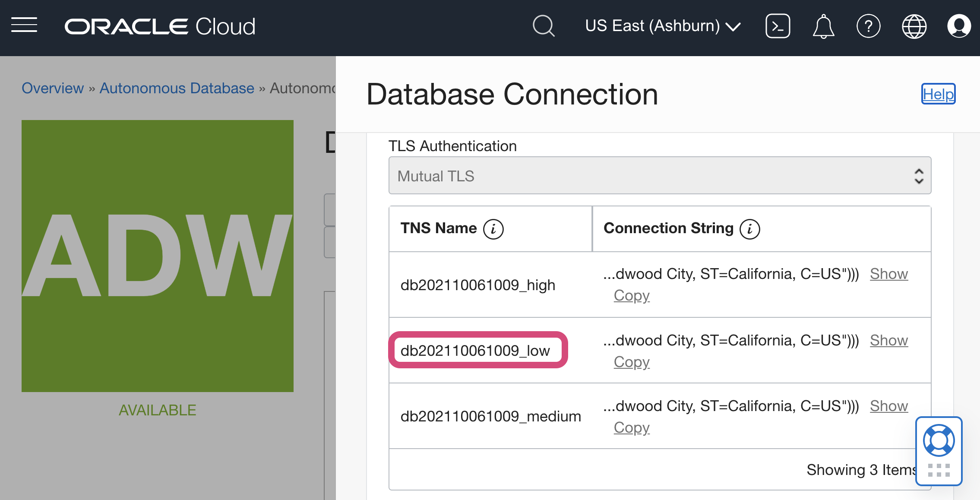Click the Overview breadcrumb navigation item

(x=51, y=89)
